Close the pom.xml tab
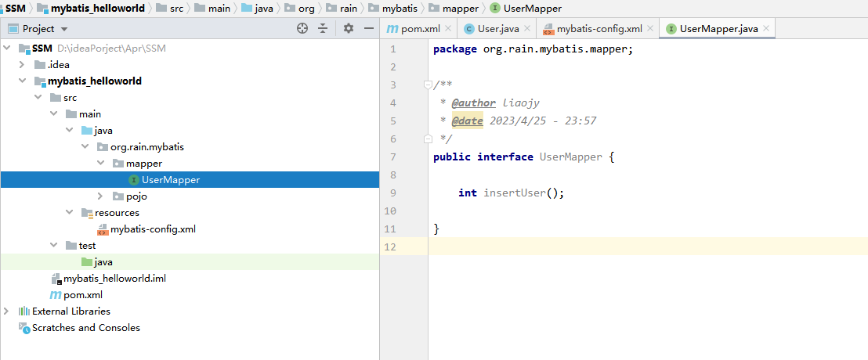This screenshot has width=868, height=360. point(448,29)
